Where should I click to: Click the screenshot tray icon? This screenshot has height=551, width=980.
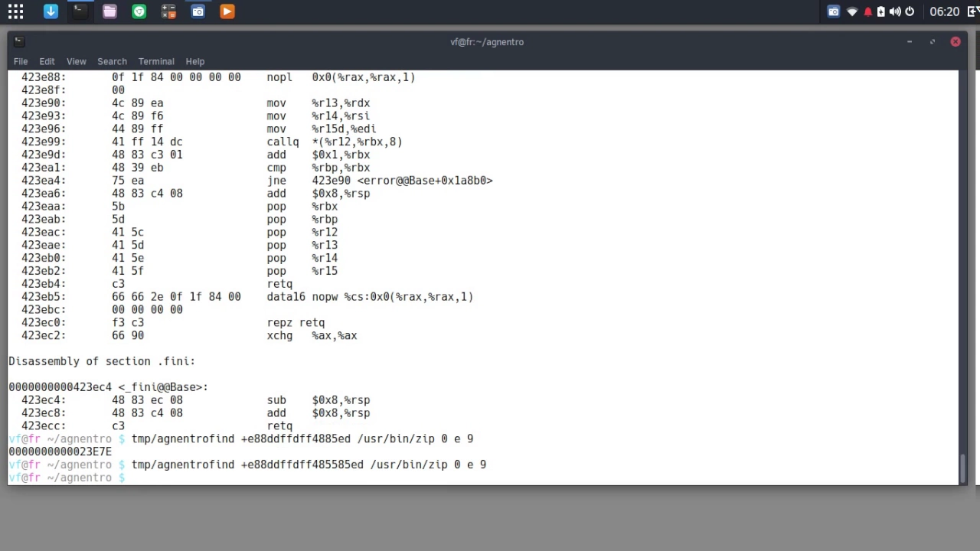click(834, 11)
